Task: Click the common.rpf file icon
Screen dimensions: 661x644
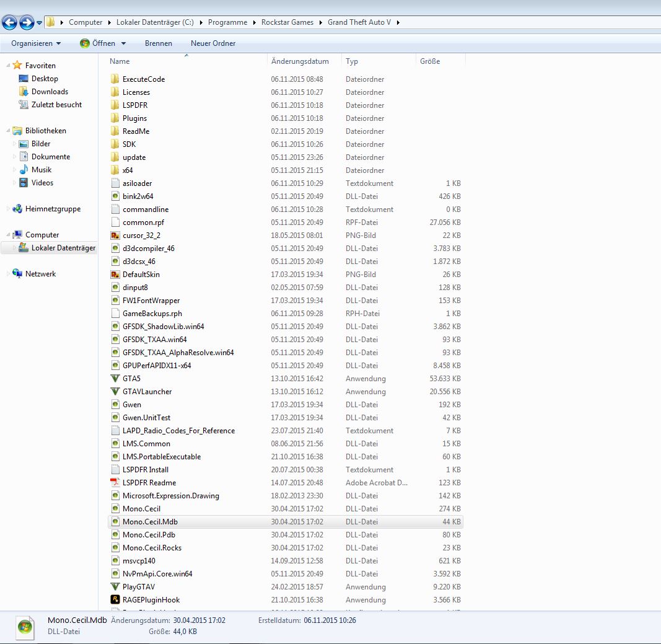Action: (x=115, y=223)
